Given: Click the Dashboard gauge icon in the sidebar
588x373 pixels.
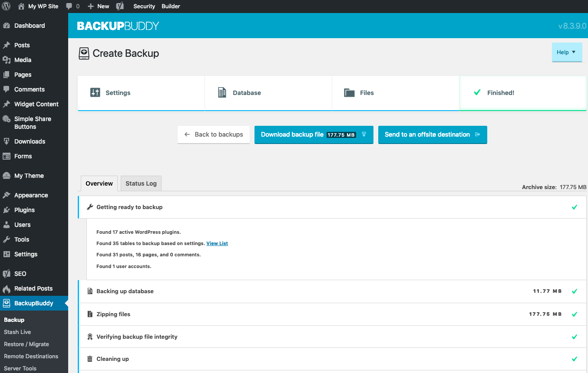Looking at the screenshot, I should point(7,26).
